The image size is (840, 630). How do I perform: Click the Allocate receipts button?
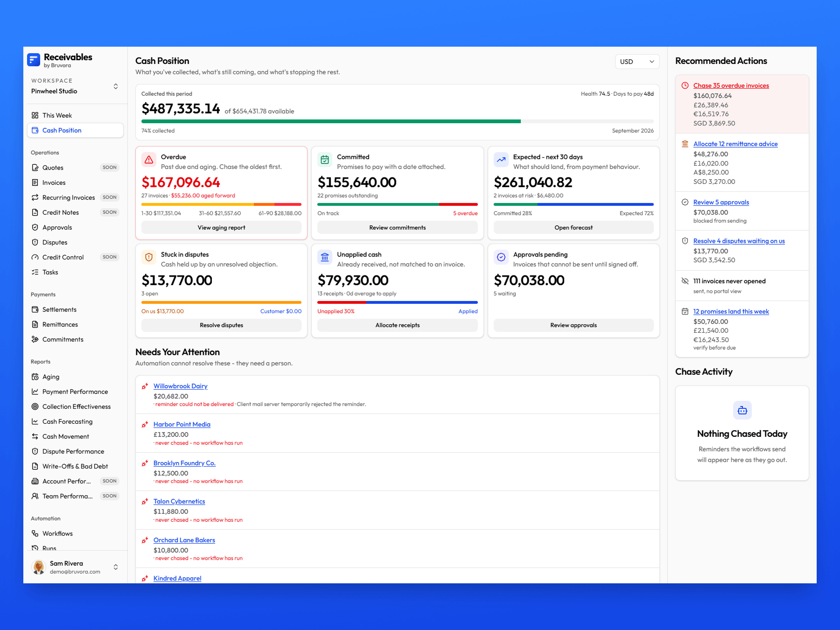pos(398,325)
